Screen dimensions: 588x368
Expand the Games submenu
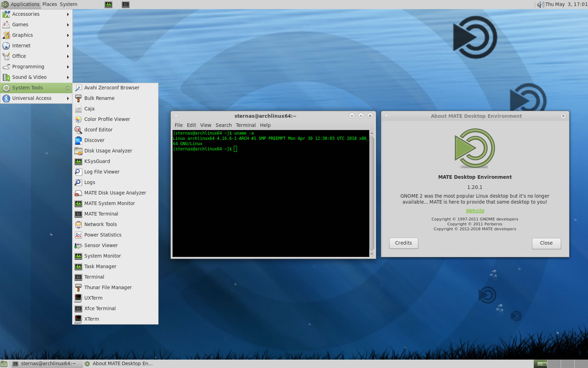(36, 25)
